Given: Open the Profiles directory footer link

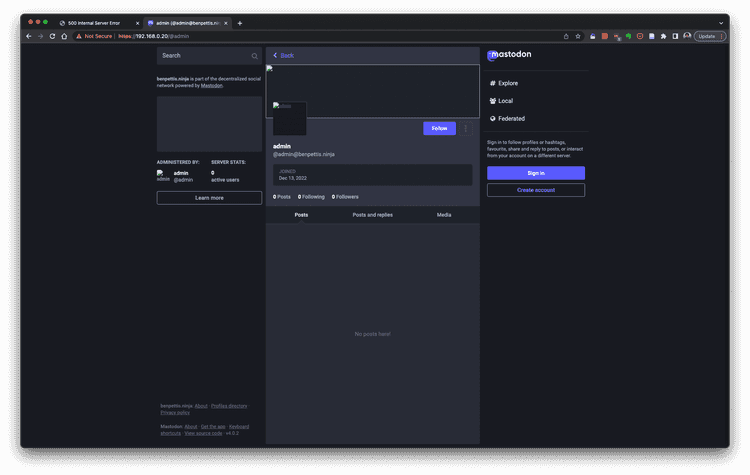Looking at the screenshot, I should tap(229, 406).
